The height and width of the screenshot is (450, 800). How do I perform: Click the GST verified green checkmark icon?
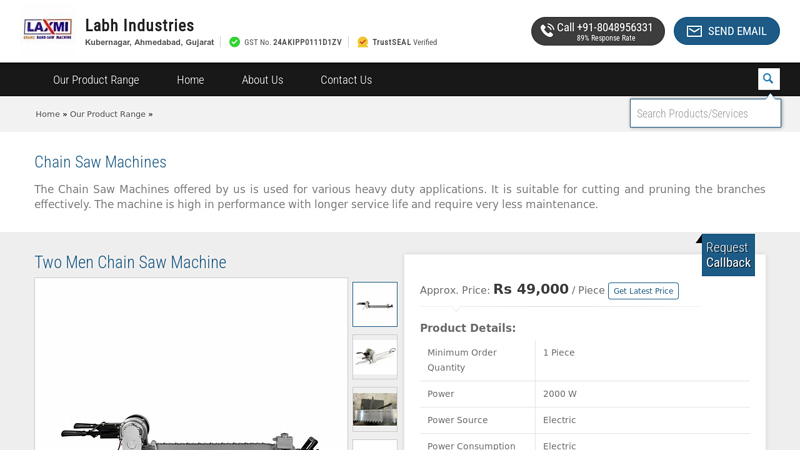coord(234,42)
